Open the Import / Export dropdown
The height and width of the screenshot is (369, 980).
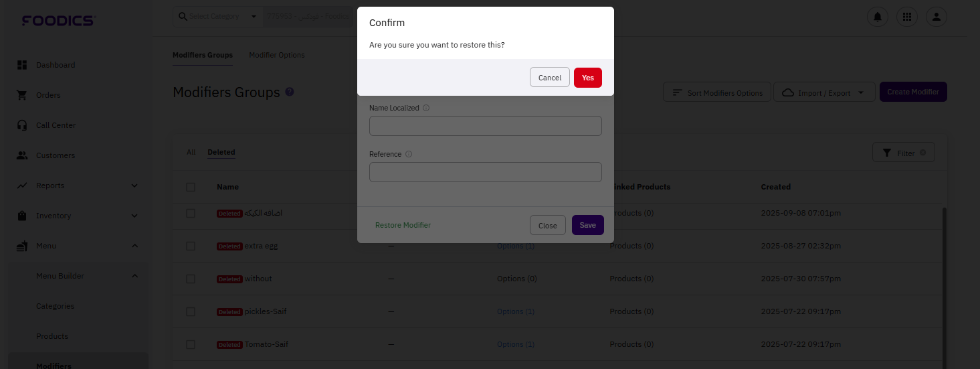click(x=824, y=92)
